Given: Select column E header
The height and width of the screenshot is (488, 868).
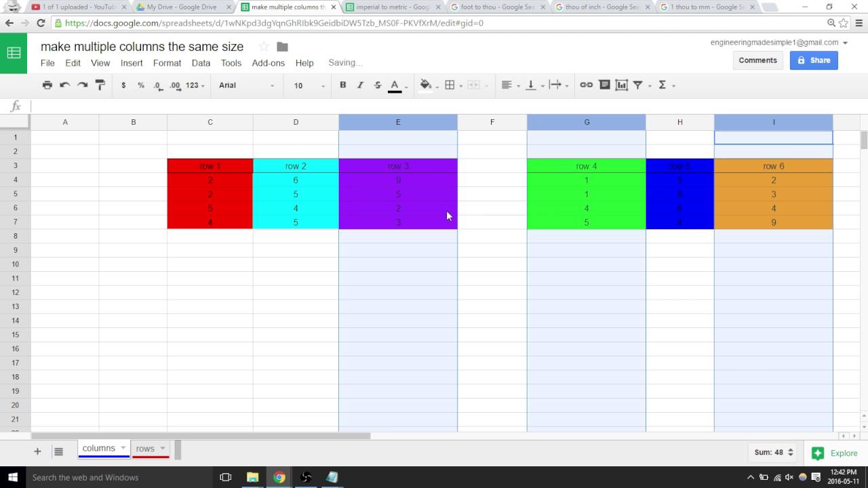Looking at the screenshot, I should tap(398, 122).
